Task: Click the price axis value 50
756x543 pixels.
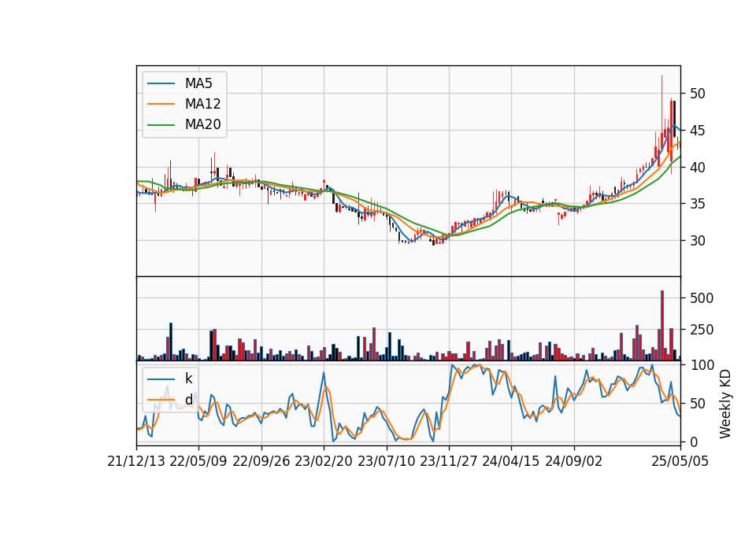Action: pyautogui.click(x=698, y=94)
